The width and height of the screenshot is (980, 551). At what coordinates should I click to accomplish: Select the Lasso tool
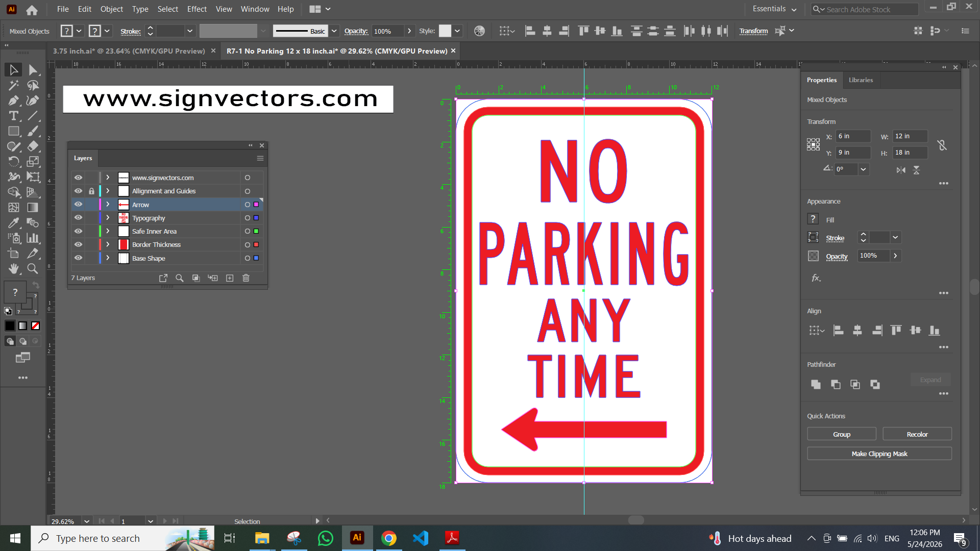pos(33,85)
